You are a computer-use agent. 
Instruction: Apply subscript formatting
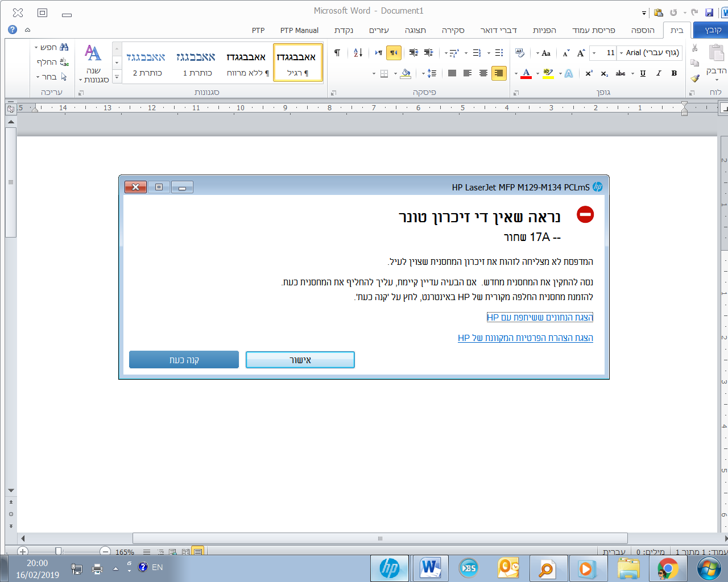[x=604, y=73]
